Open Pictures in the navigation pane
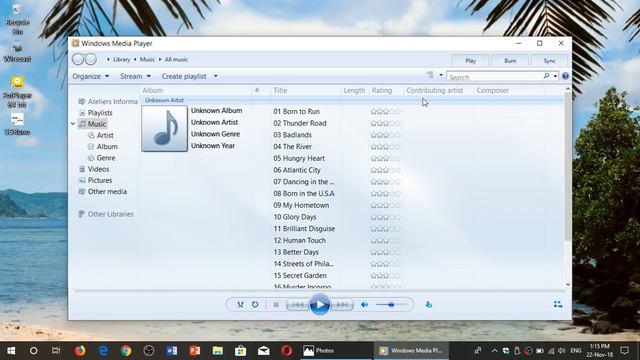Screen dimensions: 640x360 [x=100, y=180]
